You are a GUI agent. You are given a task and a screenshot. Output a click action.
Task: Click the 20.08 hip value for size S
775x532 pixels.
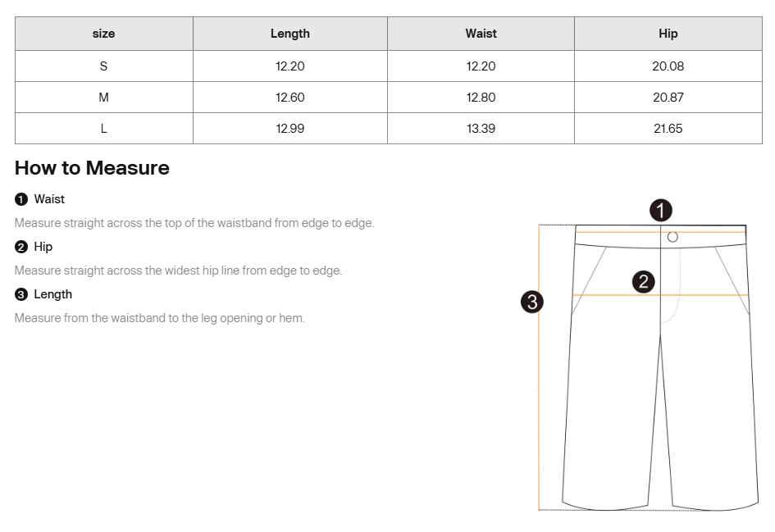668,66
